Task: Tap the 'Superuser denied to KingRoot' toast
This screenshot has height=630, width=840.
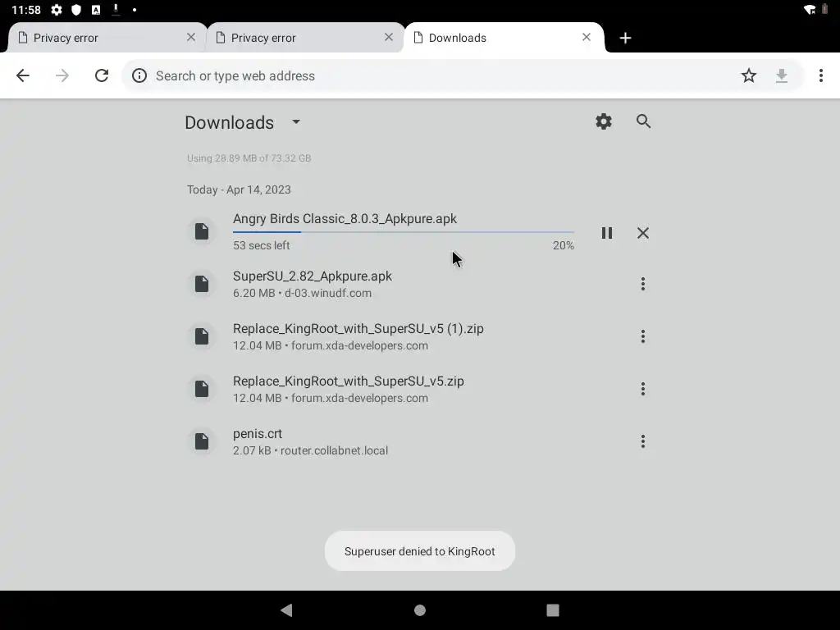Action: click(x=420, y=551)
